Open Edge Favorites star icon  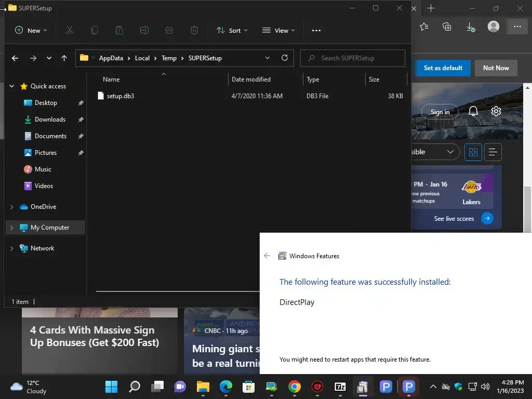pos(424,26)
